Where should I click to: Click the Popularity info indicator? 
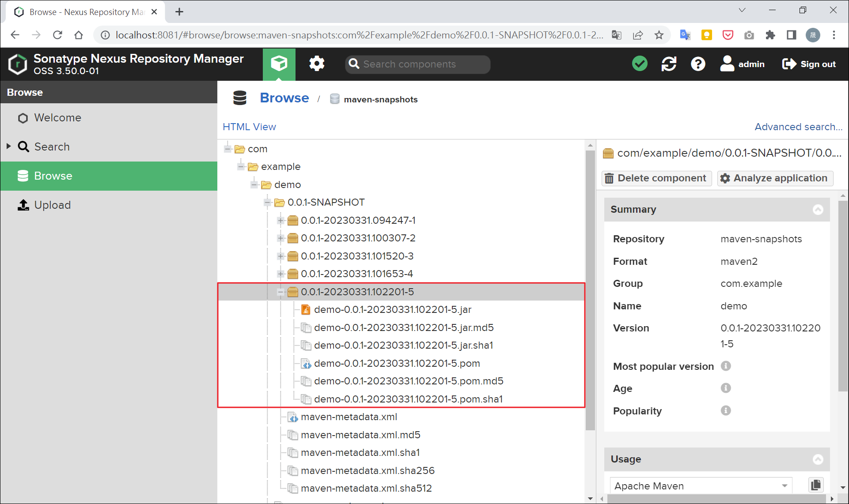pyautogui.click(x=726, y=410)
